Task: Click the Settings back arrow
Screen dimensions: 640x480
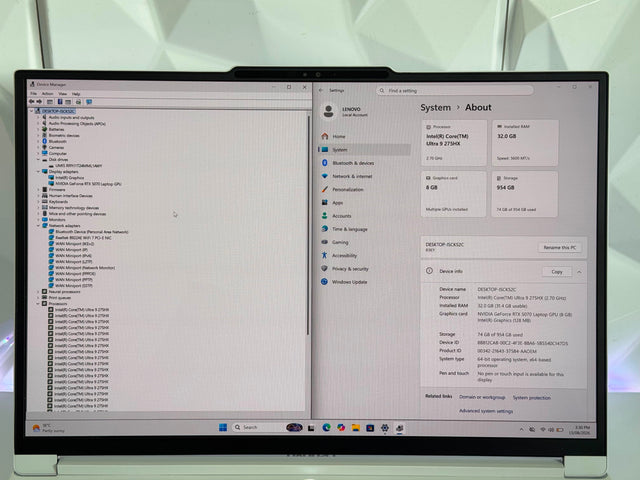Action: (x=321, y=90)
